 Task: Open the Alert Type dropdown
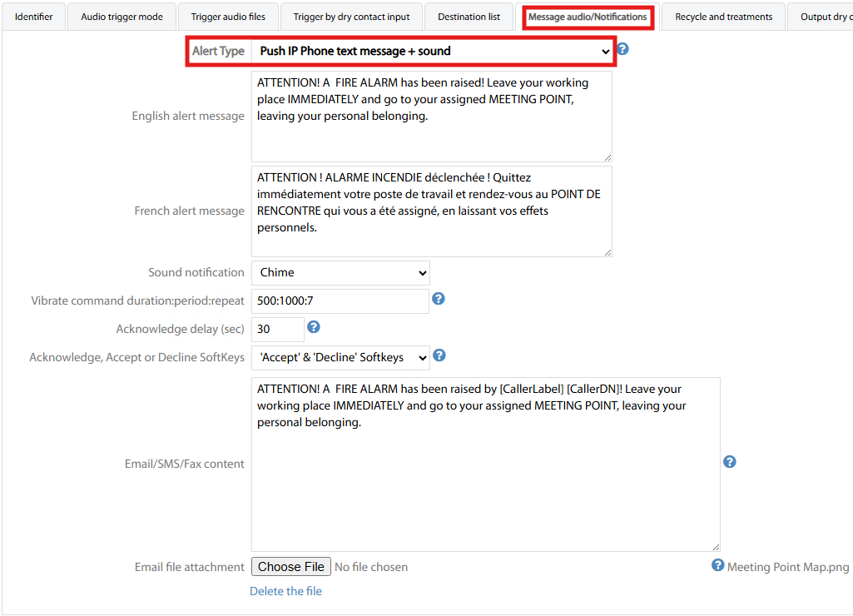[x=433, y=51]
